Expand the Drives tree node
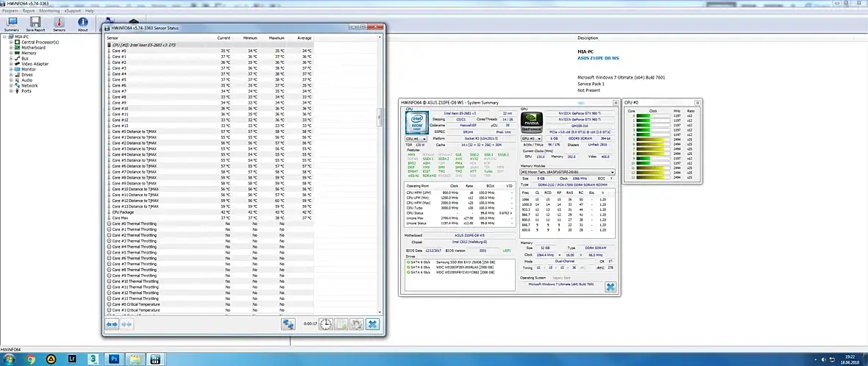868x366 pixels. (10, 75)
